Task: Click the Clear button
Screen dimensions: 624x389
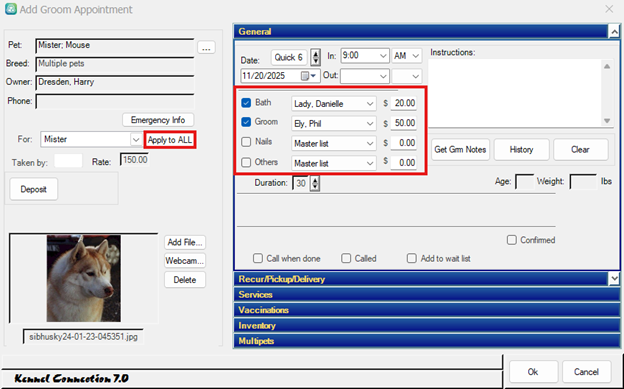Action: pos(581,150)
